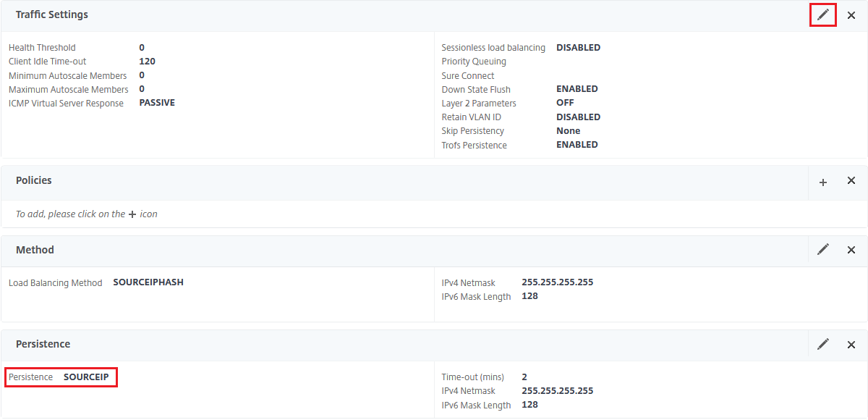Select the Traffic Settings header
Image resolution: width=868 pixels, height=420 pixels.
52,14
